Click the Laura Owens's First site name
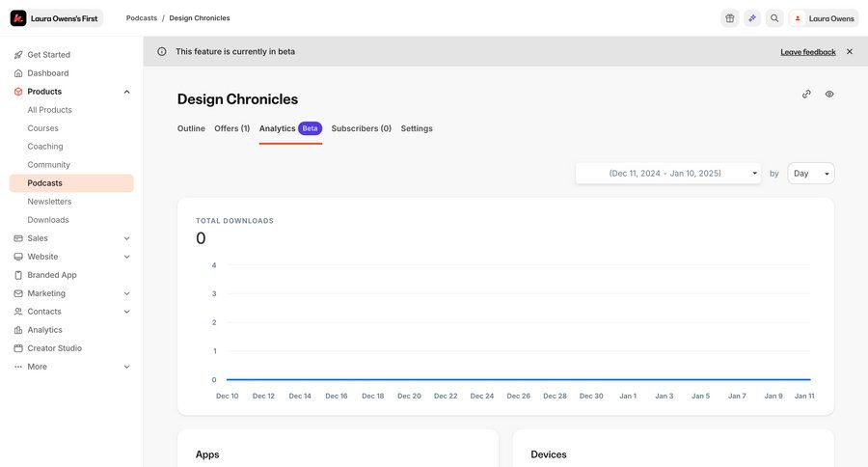 [65, 18]
